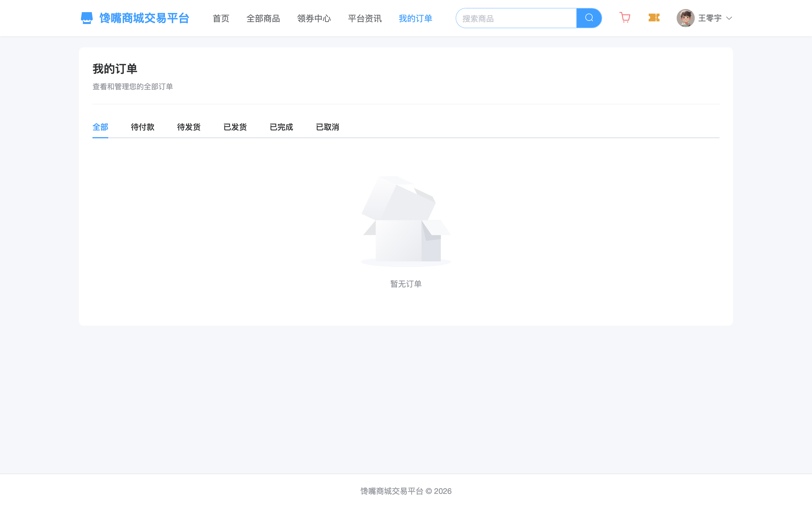Focus the 搜索商品 search field

coord(516,18)
